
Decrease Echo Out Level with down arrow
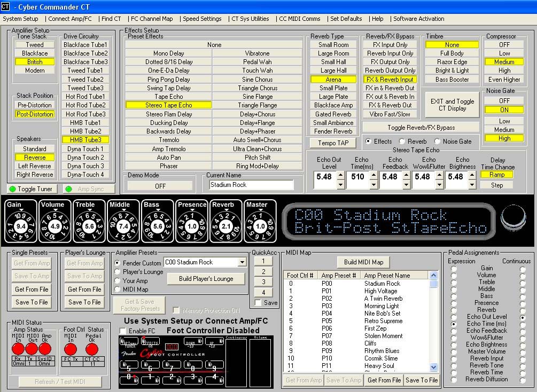point(340,185)
